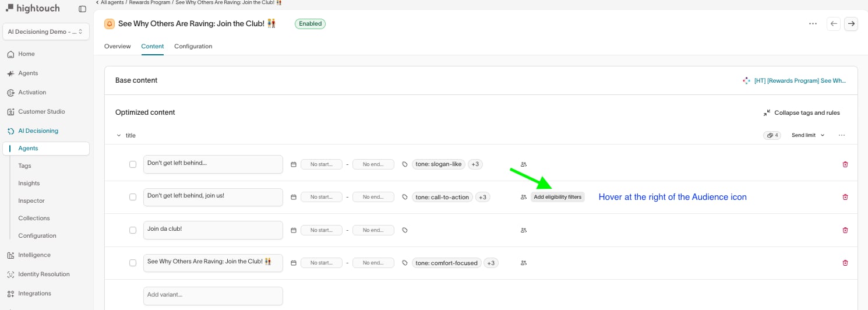This screenshot has width=868, height=310.
Task: Delete the "Don't get left behind..." variant
Action: point(845,164)
